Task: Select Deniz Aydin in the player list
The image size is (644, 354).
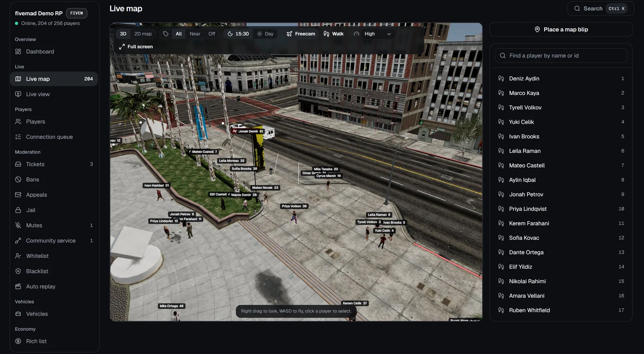Action: coord(561,78)
